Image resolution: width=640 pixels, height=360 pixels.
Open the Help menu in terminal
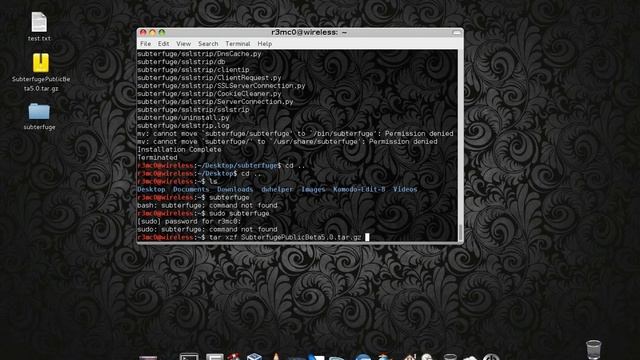(264, 44)
